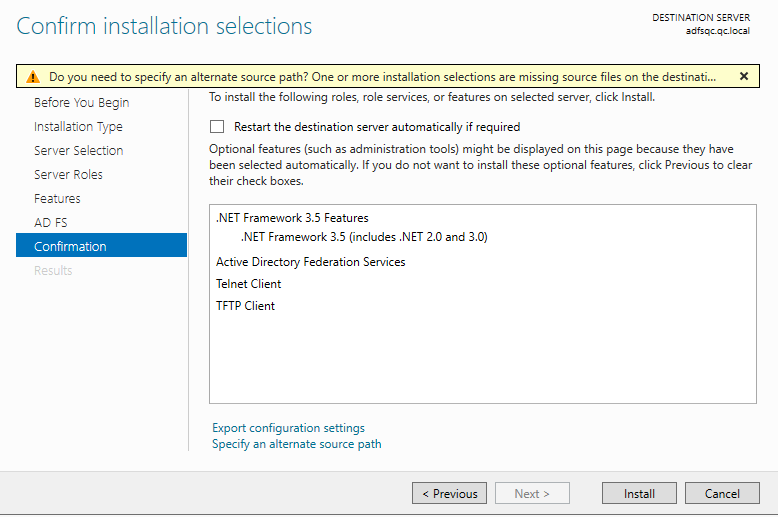Open the Installation Type step
Viewport: 778px width, 517px height.
(78, 127)
